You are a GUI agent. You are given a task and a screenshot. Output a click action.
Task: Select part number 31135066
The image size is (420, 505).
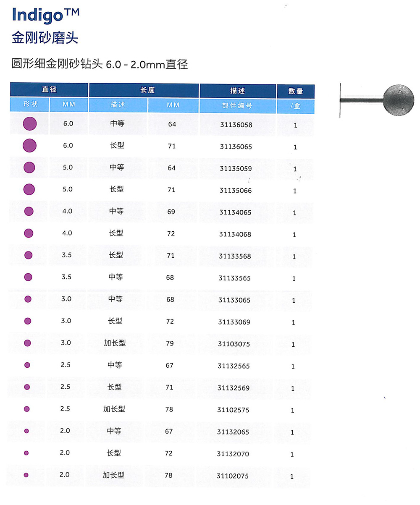(236, 190)
